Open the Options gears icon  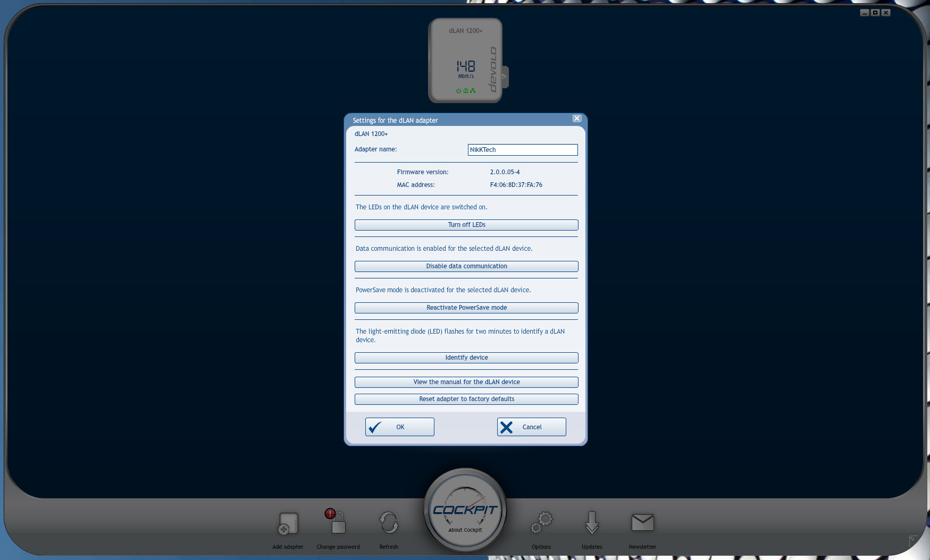(542, 523)
